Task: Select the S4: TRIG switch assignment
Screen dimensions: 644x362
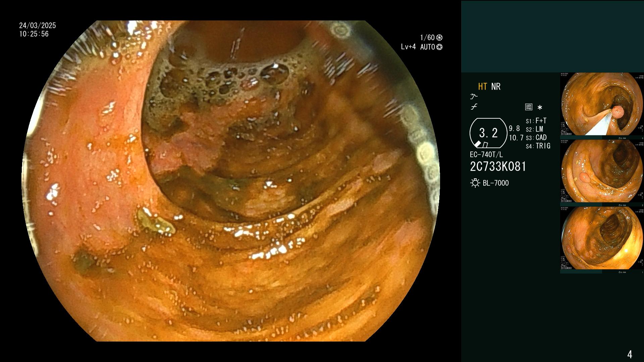Action: pyautogui.click(x=538, y=146)
